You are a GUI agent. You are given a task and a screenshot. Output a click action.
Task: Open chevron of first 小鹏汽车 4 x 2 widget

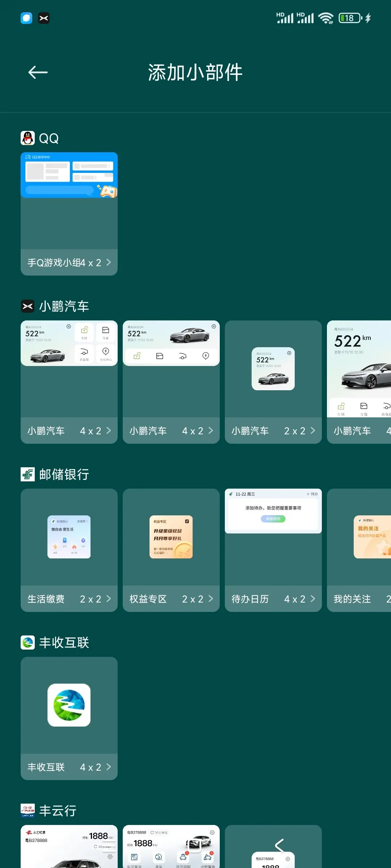(x=109, y=430)
